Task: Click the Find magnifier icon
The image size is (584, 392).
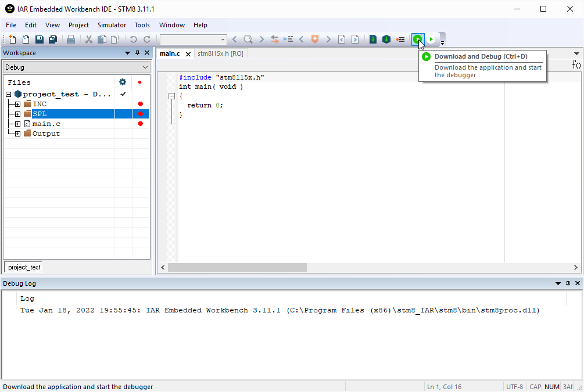Action: point(248,39)
